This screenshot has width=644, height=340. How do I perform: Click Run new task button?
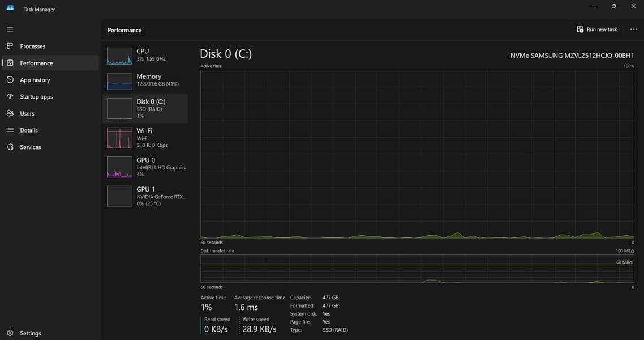point(597,29)
